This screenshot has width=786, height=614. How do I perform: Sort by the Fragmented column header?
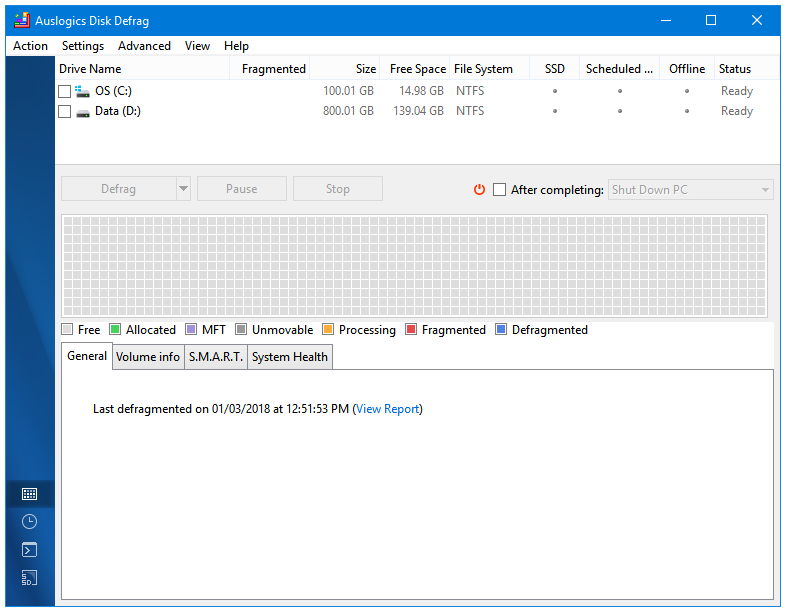270,69
